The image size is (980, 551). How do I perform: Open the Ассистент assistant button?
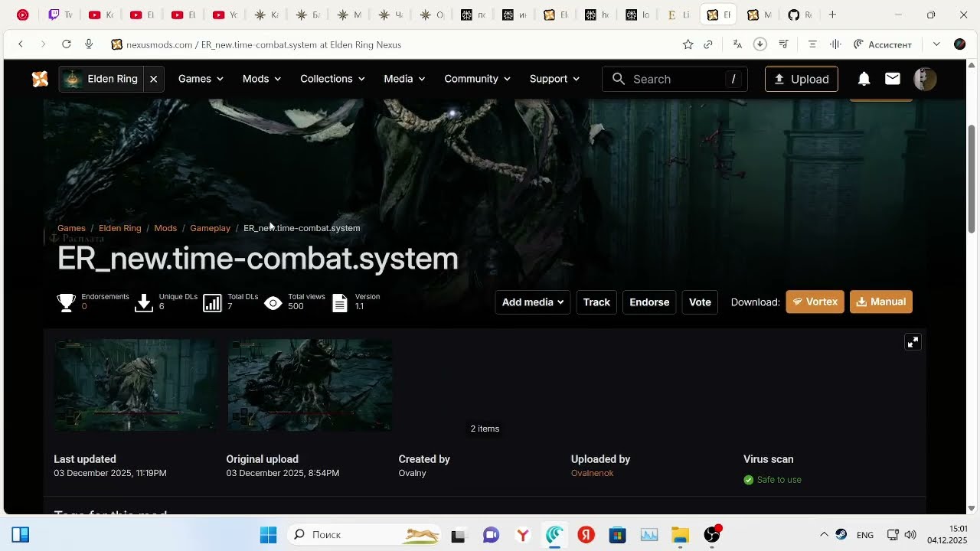point(883,44)
